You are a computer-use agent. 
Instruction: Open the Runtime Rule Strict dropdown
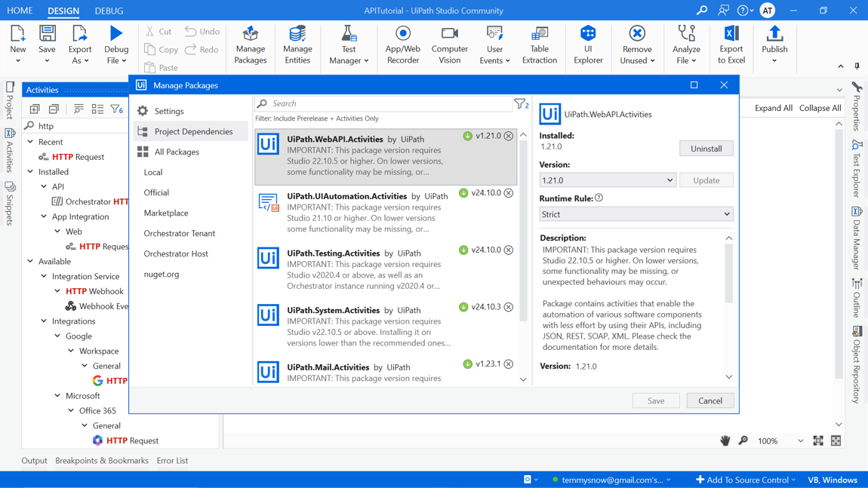(x=636, y=214)
